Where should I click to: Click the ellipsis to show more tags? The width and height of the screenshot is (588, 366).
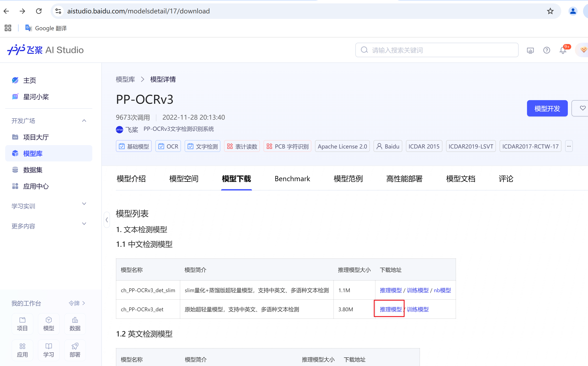569,146
